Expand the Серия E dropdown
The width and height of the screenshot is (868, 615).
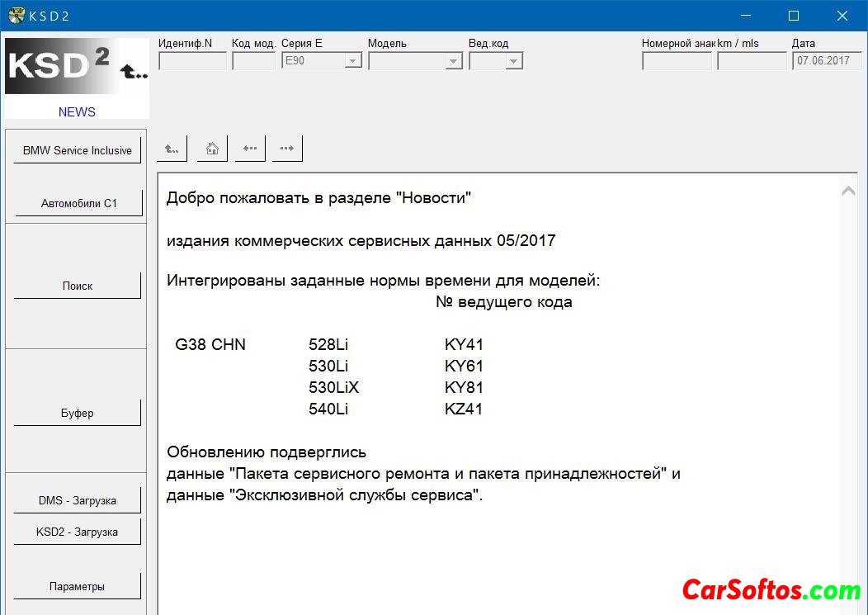click(353, 61)
